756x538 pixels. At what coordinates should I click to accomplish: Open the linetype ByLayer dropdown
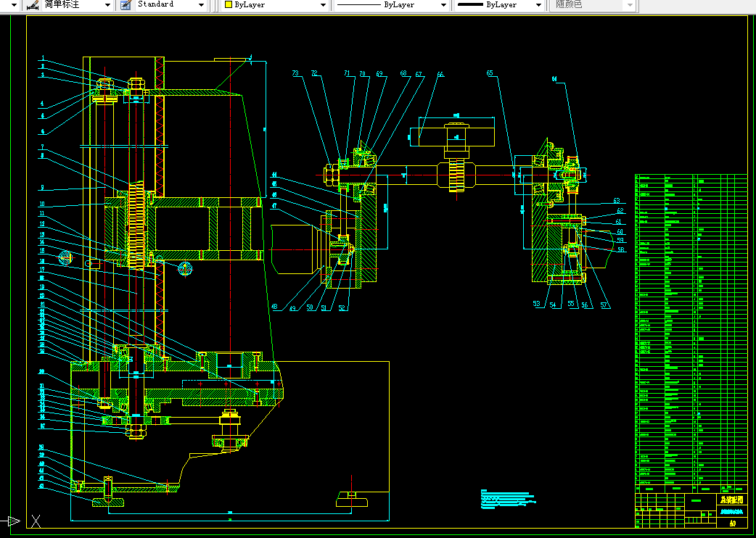443,5
